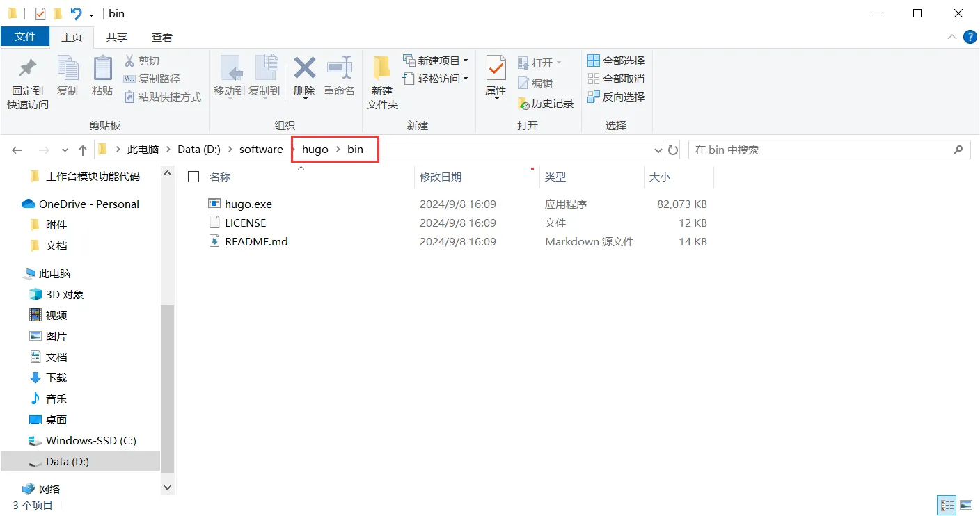This screenshot has width=980, height=516.
Task: Create a folder with 新建文件夹 icon
Action: pyautogui.click(x=381, y=68)
